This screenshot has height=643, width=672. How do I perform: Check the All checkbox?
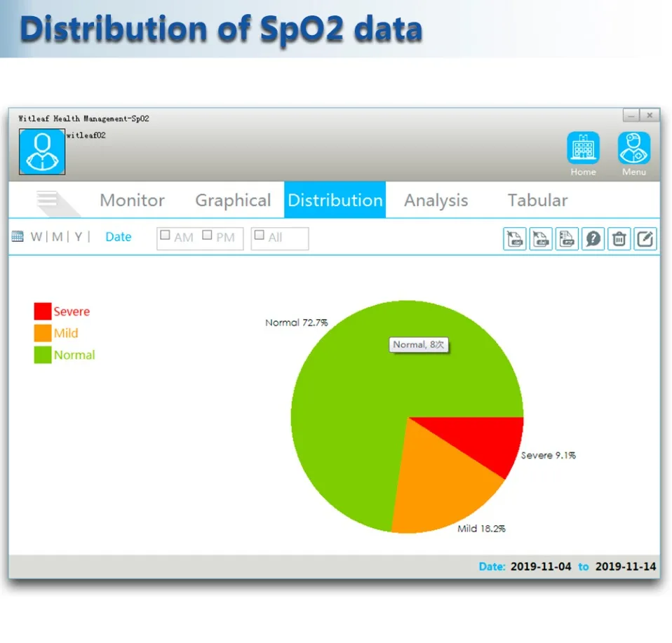pyautogui.click(x=260, y=235)
